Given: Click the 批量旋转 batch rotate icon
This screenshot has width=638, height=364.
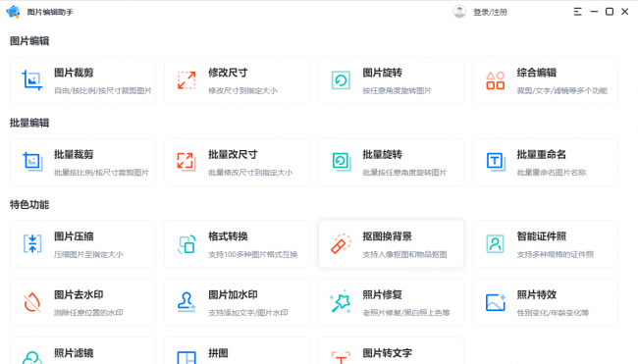Looking at the screenshot, I should (x=342, y=162).
